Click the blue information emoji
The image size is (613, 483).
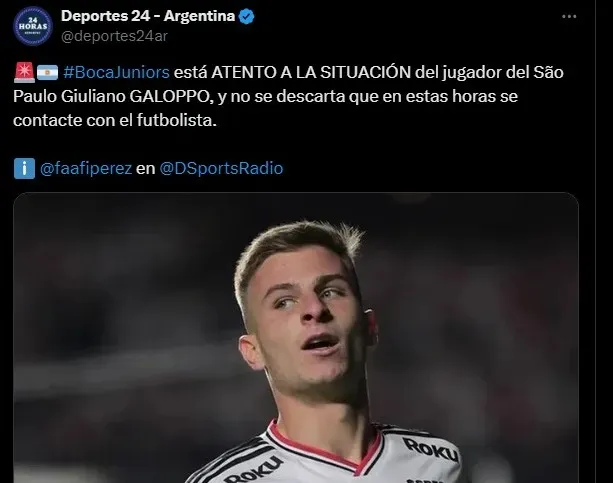click(x=24, y=168)
